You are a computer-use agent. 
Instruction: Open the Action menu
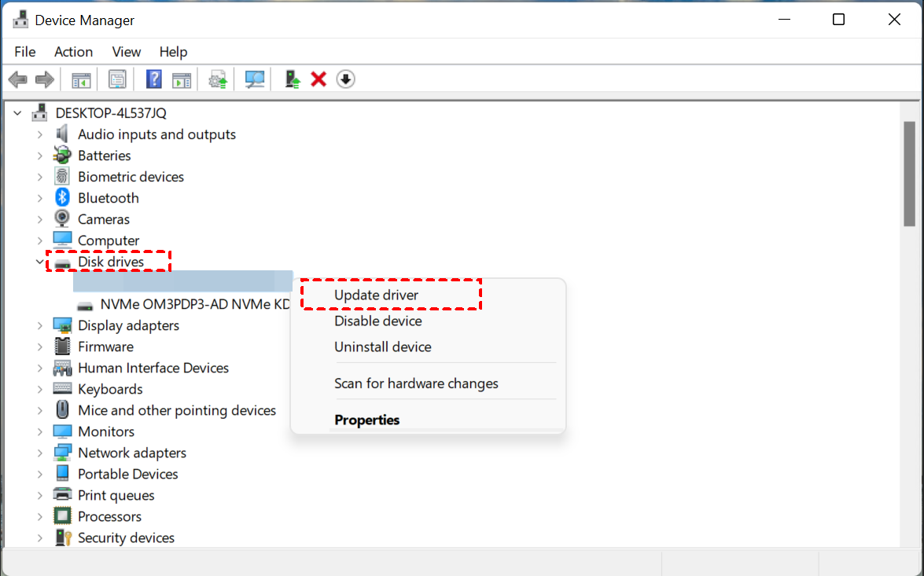pyautogui.click(x=74, y=52)
